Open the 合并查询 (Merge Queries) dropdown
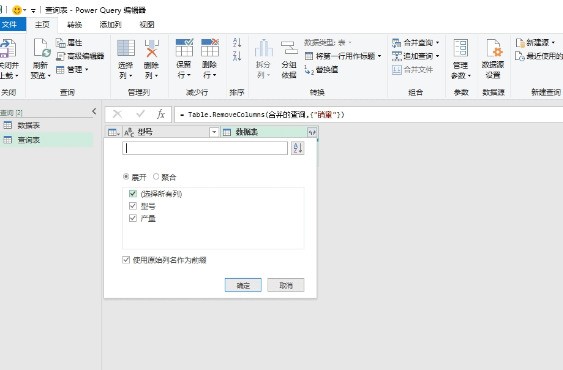This screenshot has width=563, height=370. tap(415, 43)
